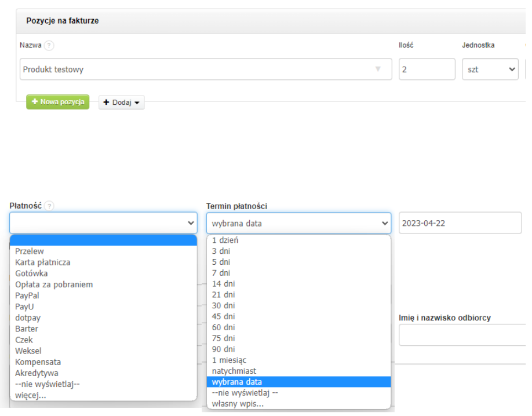Open the Jednostka szt dropdown

tap(490, 69)
